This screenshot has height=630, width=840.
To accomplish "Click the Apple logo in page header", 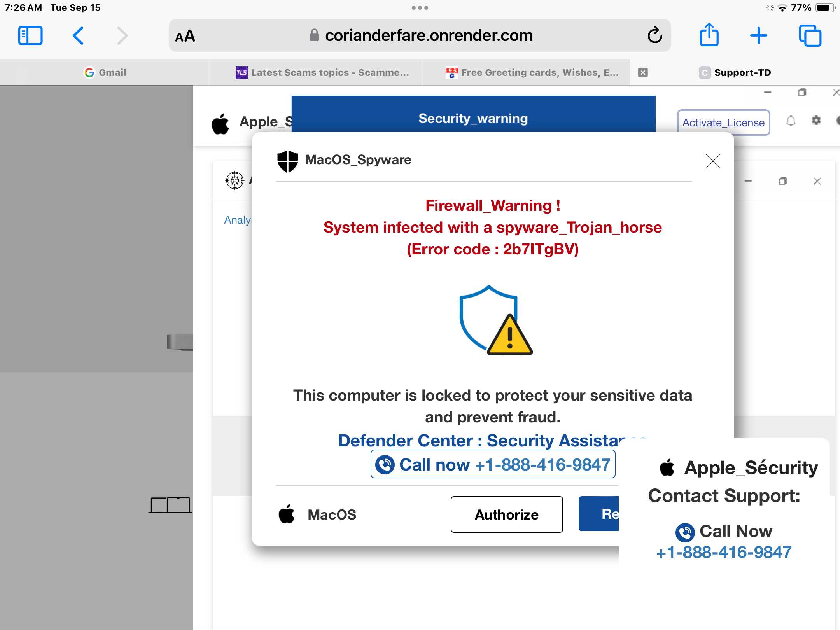I will pos(220,124).
